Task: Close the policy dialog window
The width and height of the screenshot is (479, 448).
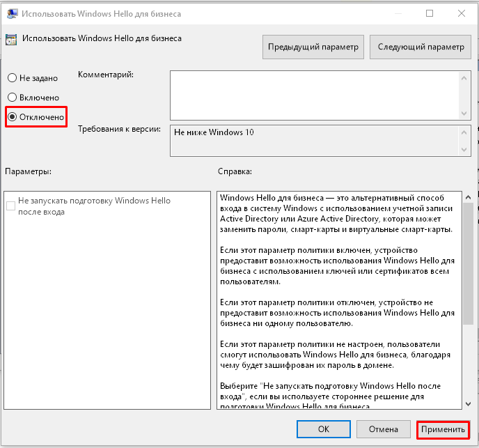Action: click(x=462, y=13)
